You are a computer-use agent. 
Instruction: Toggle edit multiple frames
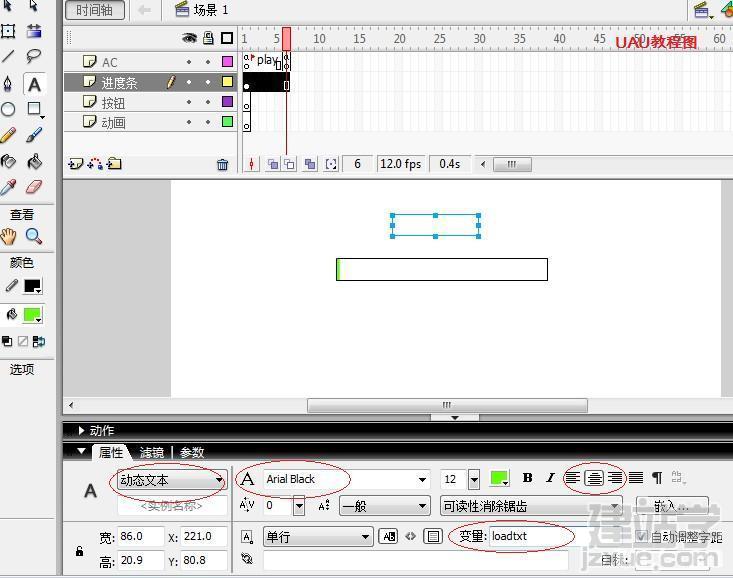(309, 164)
